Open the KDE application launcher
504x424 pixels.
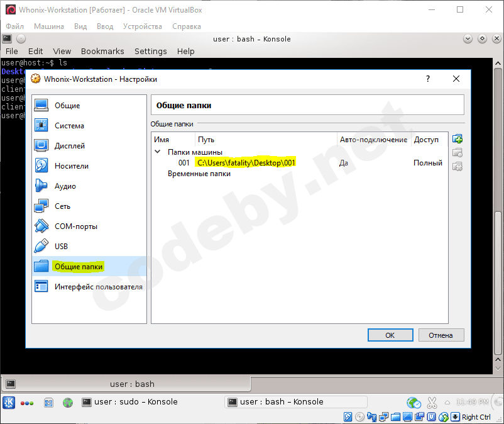[9, 403]
